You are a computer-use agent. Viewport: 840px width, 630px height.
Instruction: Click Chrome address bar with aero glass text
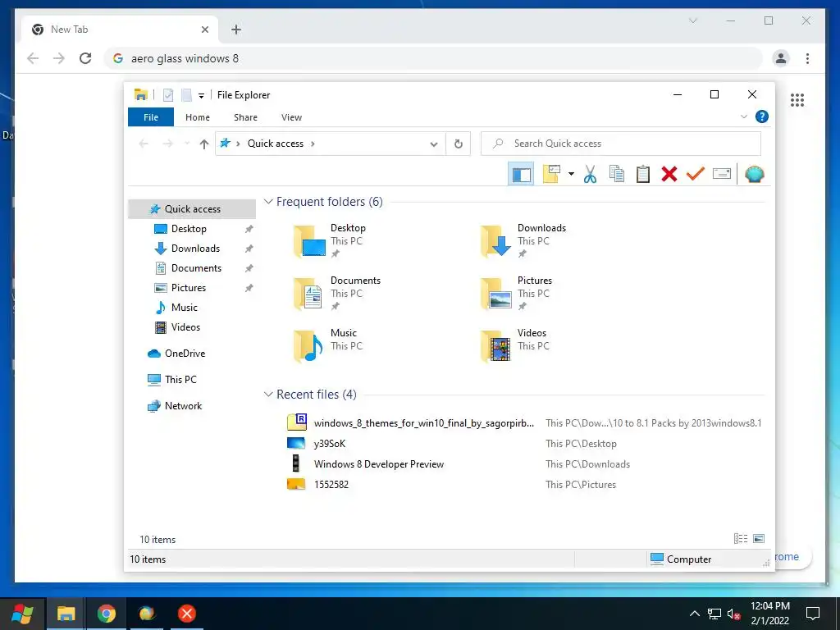(x=433, y=58)
